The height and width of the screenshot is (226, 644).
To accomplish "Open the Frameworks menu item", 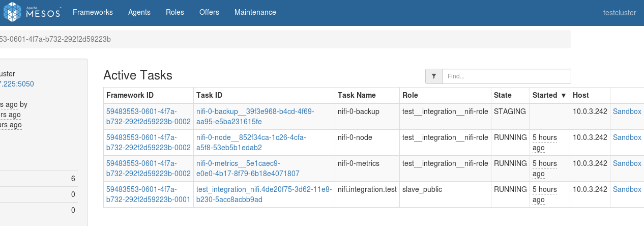I will point(93,12).
